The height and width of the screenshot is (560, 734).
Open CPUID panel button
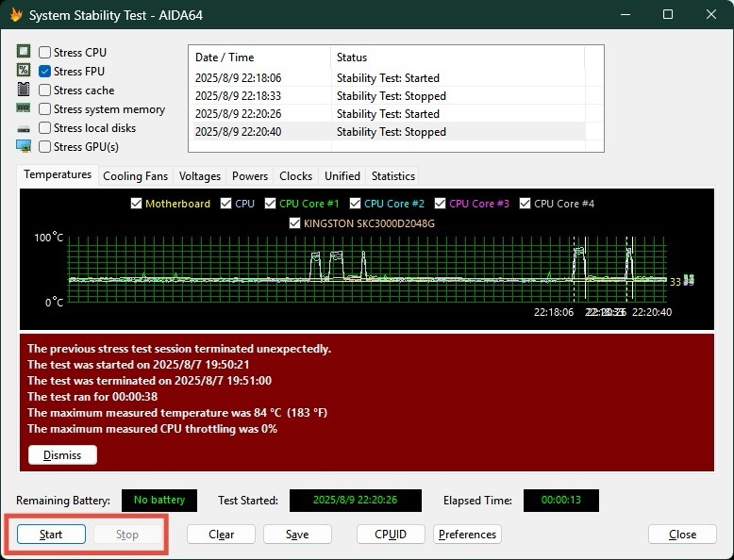coord(391,535)
